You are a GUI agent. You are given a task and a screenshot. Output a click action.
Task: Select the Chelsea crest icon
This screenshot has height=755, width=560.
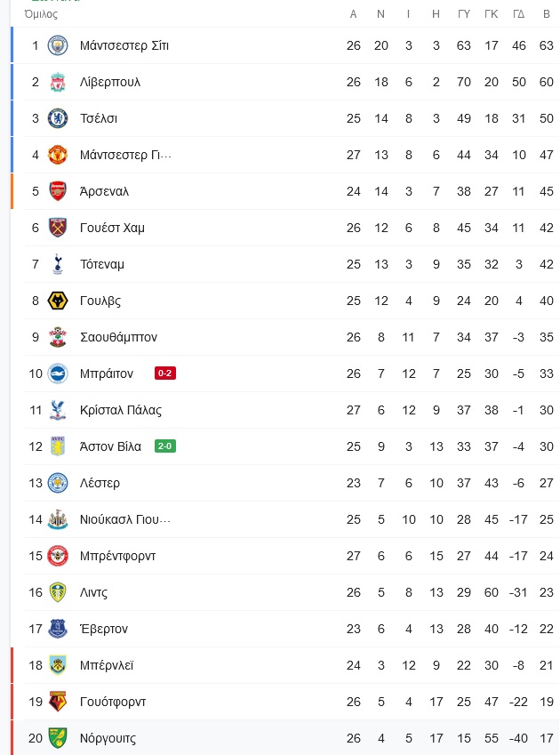(x=58, y=118)
